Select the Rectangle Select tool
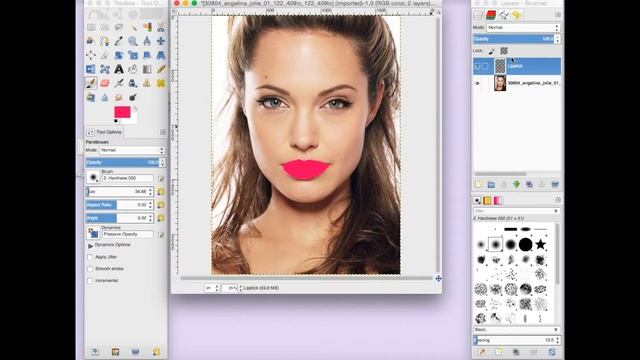 click(91, 27)
